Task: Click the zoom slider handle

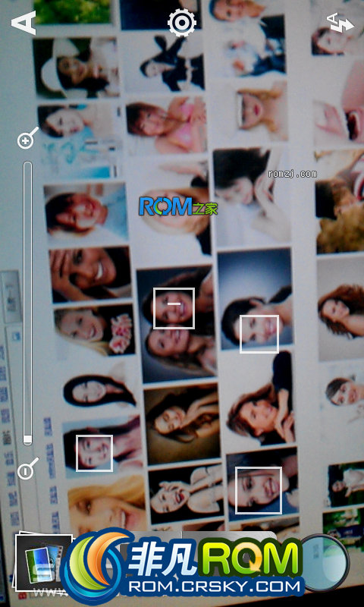Action: pyautogui.click(x=27, y=439)
